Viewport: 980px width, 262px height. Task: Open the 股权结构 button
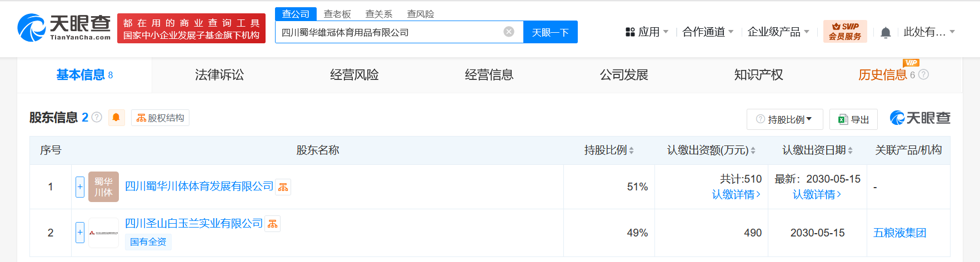(160, 118)
